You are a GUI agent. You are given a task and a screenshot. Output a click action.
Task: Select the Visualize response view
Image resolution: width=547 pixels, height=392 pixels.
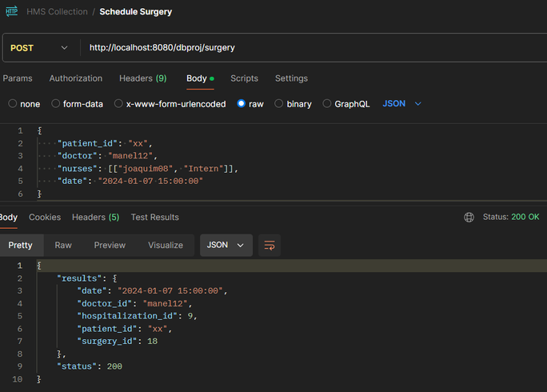click(x=166, y=246)
